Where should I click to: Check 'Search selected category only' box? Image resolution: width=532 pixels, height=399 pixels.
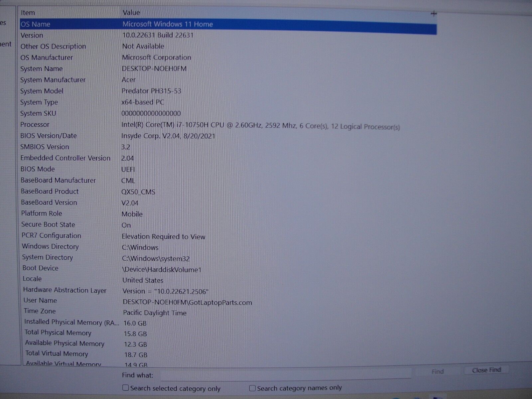125,388
